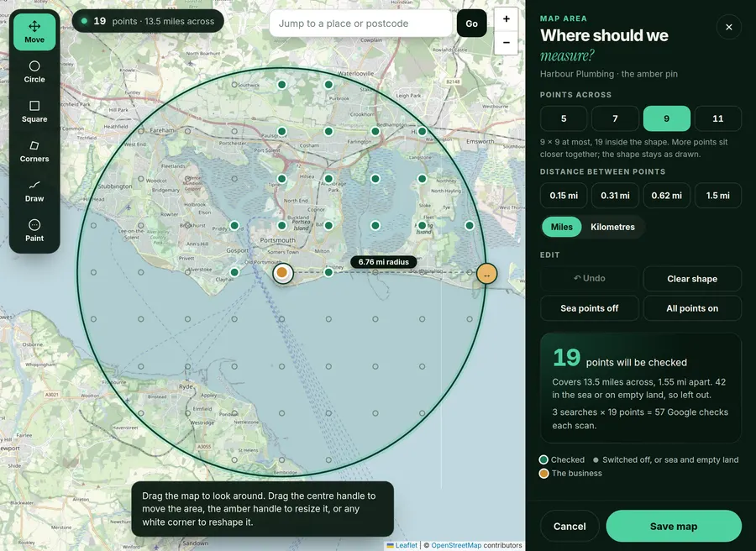Click the amber resize handle on circle

tap(486, 275)
